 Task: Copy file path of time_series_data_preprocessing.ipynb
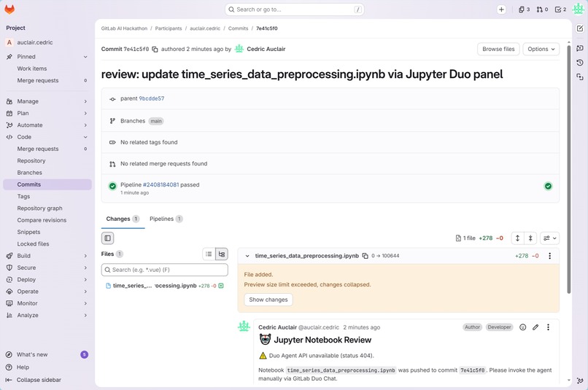point(365,256)
